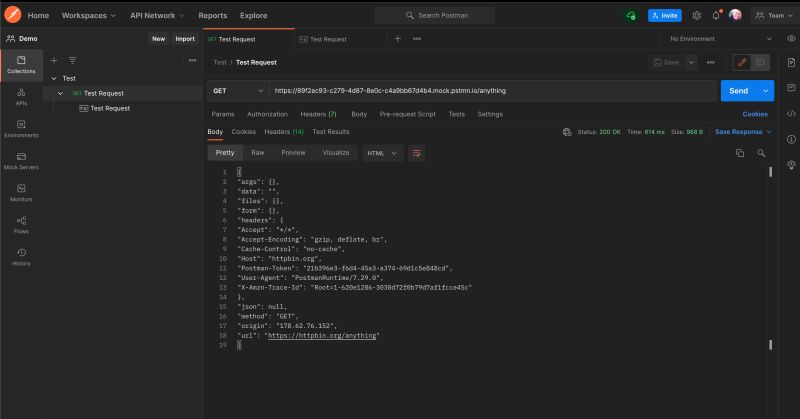This screenshot has height=419, width=800.
Task: Go to Home in top navigation
Action: point(38,15)
